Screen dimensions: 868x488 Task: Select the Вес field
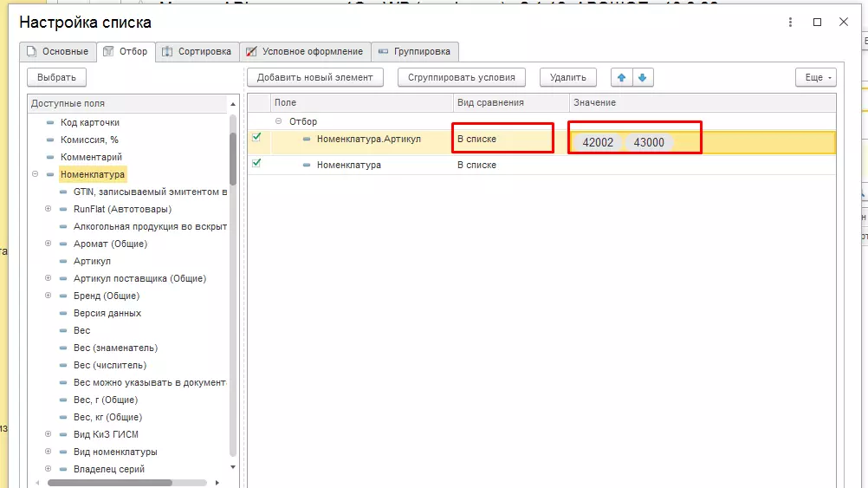coord(82,331)
